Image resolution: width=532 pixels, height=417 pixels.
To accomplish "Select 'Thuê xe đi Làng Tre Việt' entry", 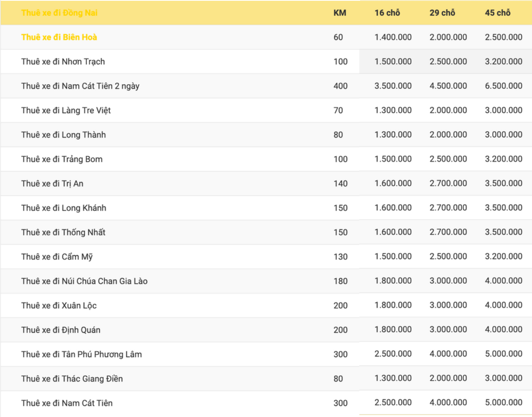I will pyautogui.click(x=66, y=110).
